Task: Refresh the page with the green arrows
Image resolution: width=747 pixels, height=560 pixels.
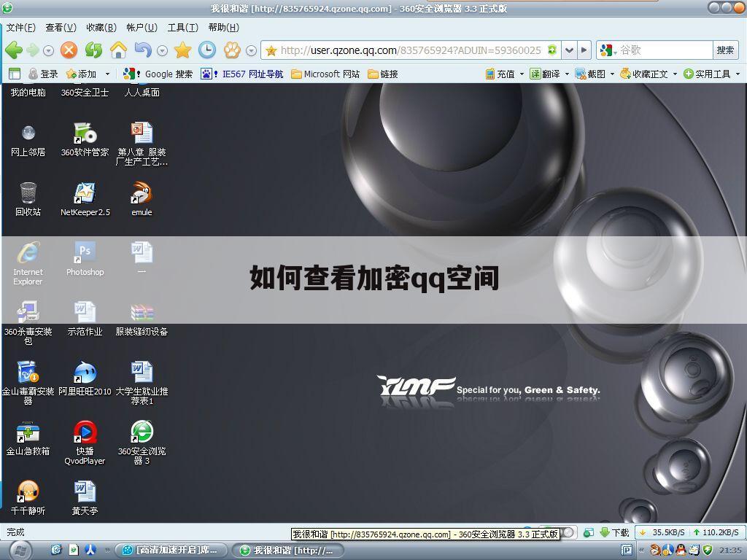Action: (x=94, y=50)
